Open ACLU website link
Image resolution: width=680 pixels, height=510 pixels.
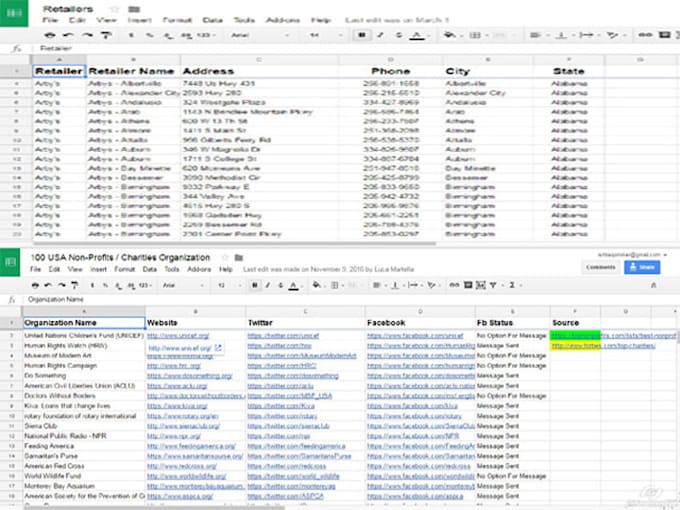[x=177, y=386]
